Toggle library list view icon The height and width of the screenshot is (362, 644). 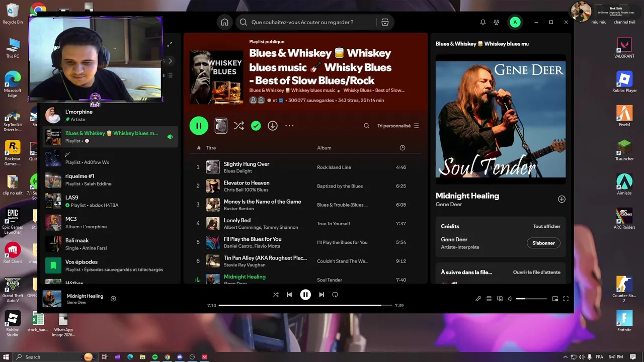[170, 75]
